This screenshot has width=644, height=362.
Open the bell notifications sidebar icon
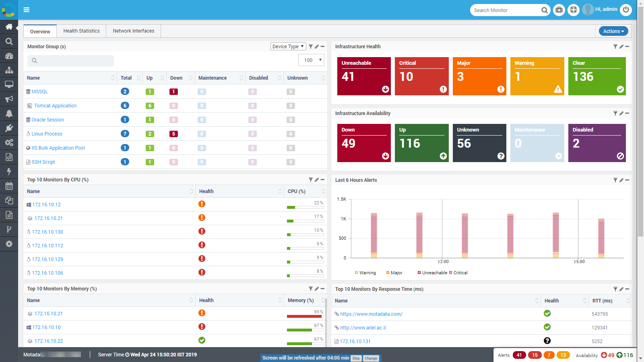[x=9, y=113]
